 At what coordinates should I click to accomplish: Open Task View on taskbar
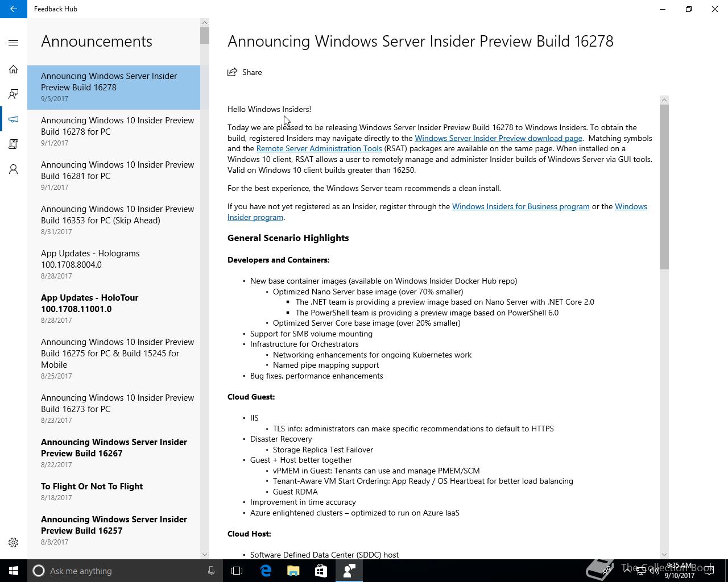tap(237, 571)
